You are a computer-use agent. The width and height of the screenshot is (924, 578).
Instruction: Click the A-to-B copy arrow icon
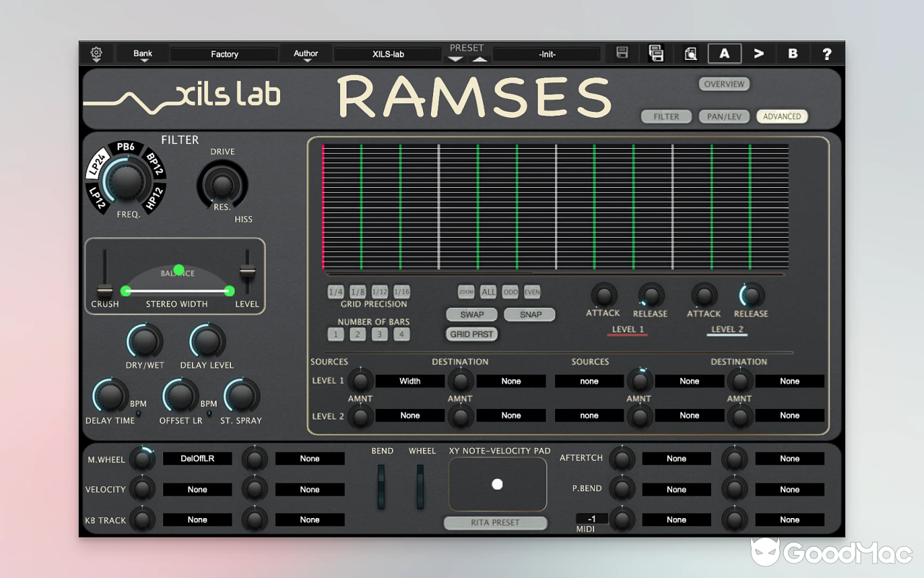click(x=758, y=53)
